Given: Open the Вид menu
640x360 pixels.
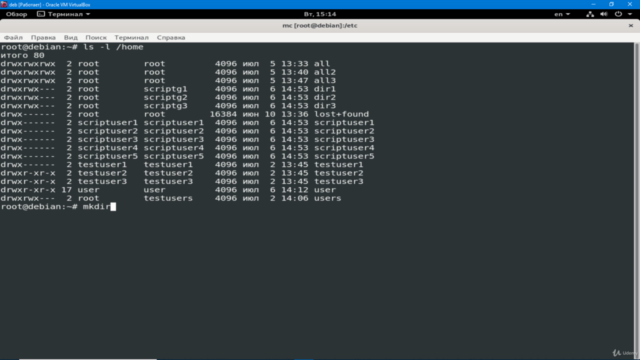Looking at the screenshot, I should pyautogui.click(x=71, y=38).
